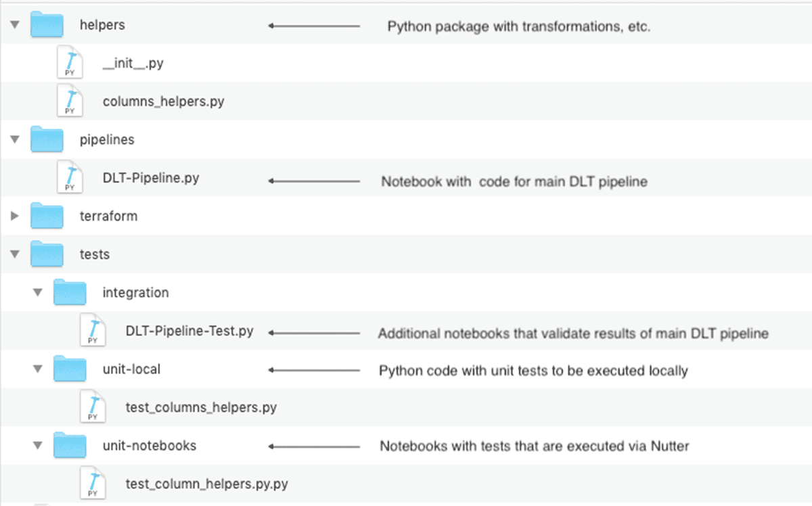Click the columns_helpers.py file icon
The height and width of the screenshot is (506, 812).
point(70,101)
